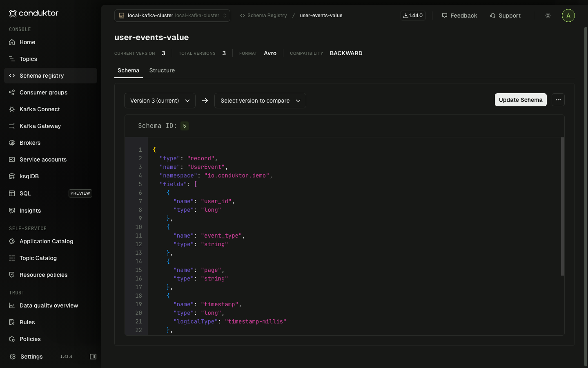Click the account avatar in the top bar
This screenshot has height=368, width=588.
[568, 15]
